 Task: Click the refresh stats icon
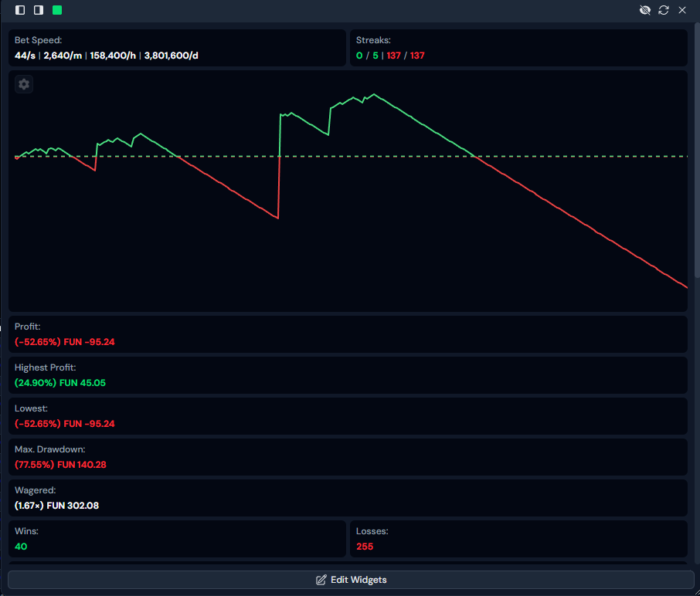pyautogui.click(x=664, y=10)
